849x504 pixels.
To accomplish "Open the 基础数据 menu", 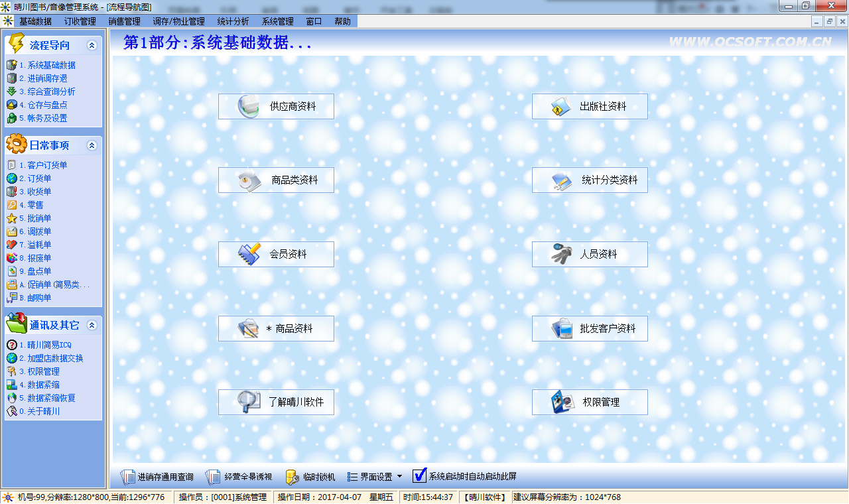I will click(x=35, y=21).
